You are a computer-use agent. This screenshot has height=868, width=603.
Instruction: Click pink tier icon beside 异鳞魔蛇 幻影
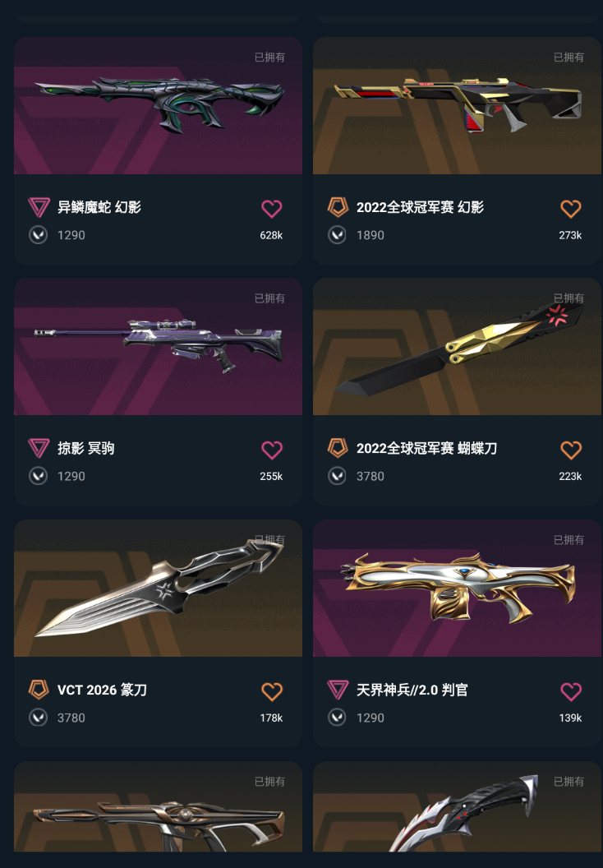(39, 207)
